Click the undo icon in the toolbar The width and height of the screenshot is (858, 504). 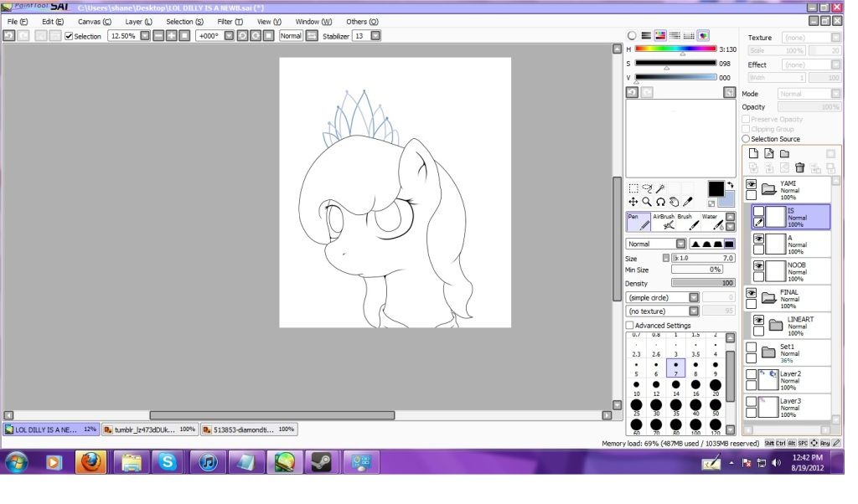click(x=8, y=35)
